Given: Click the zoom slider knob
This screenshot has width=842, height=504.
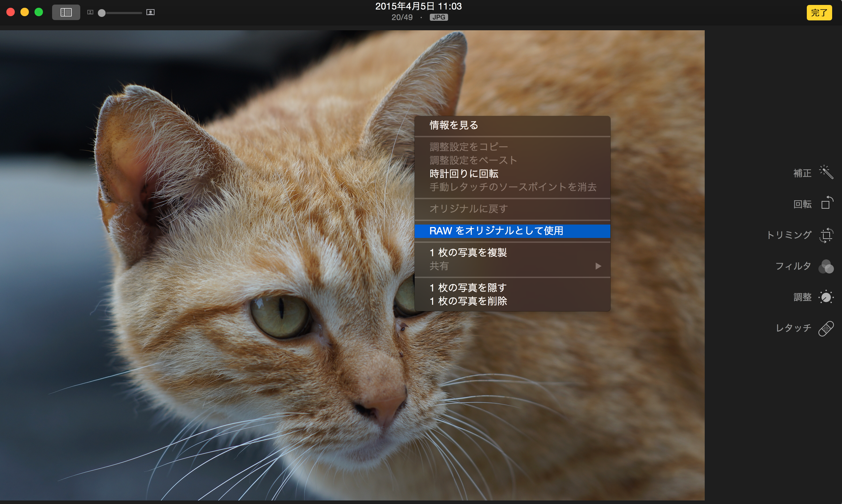Looking at the screenshot, I should point(102,13).
